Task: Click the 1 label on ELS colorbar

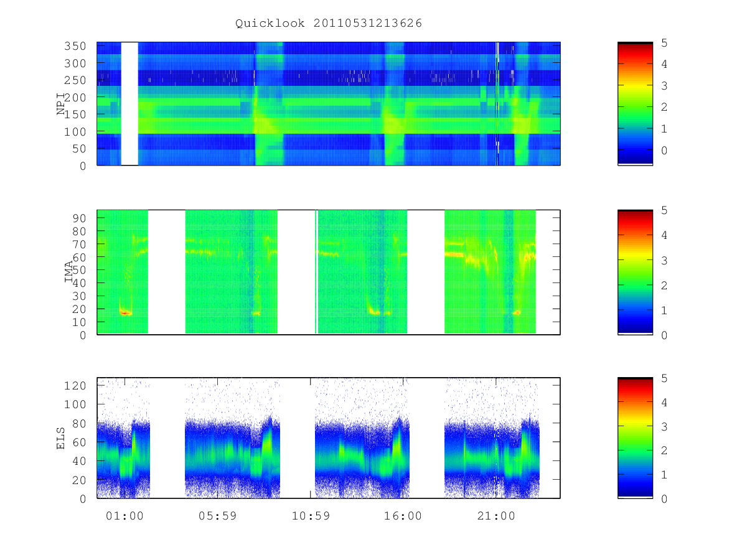Action: [665, 474]
